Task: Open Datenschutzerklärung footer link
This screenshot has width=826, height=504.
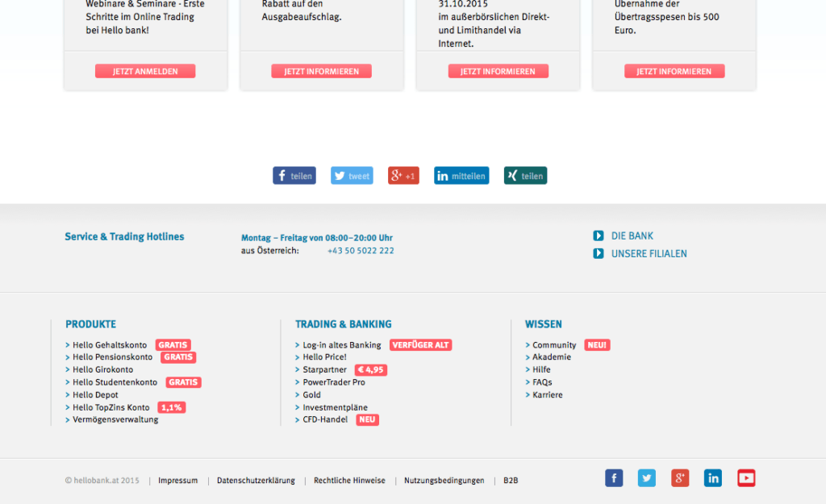Action: coord(256,481)
